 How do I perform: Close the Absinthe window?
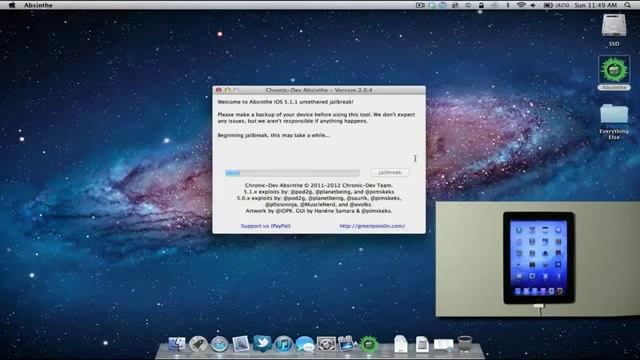point(219,90)
